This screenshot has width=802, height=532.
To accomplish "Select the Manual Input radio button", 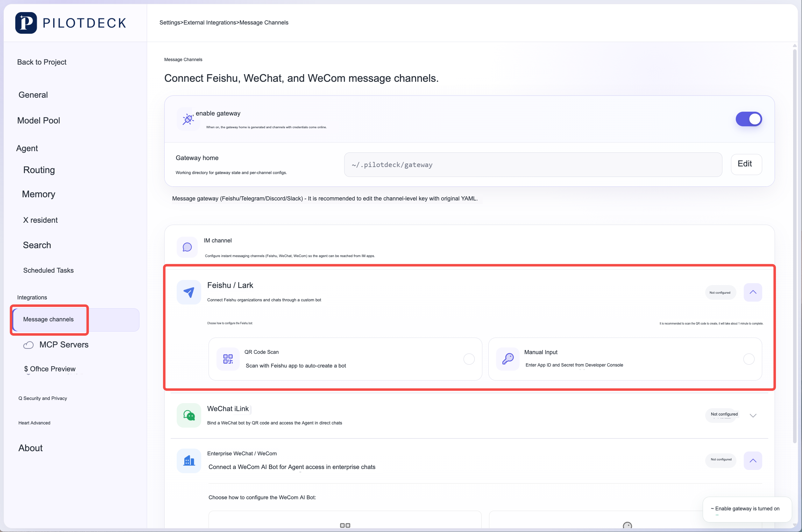I will [749, 359].
